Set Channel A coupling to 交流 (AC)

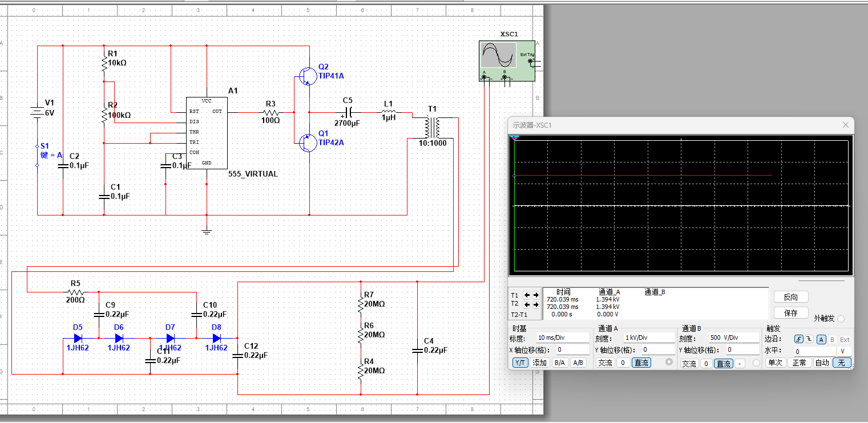[x=605, y=363]
